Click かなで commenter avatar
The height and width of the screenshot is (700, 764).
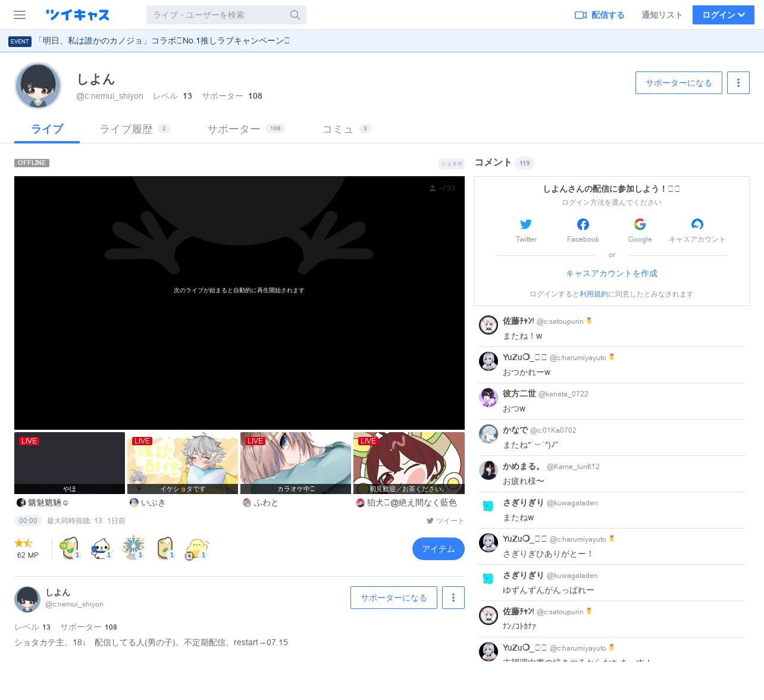[489, 434]
